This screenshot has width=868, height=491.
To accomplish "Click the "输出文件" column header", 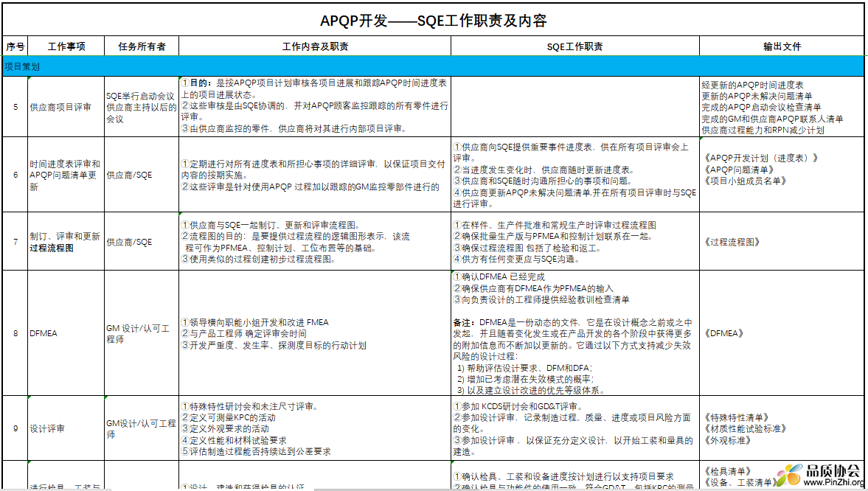I will 782,46.
